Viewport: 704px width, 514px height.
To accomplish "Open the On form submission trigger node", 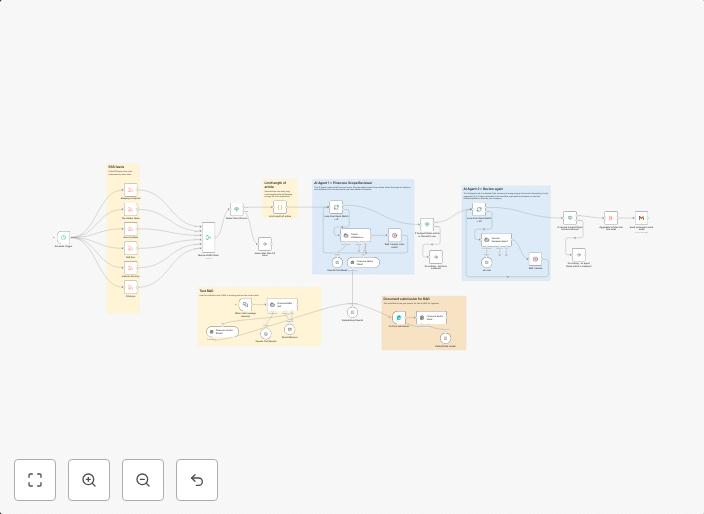I will [x=399, y=318].
